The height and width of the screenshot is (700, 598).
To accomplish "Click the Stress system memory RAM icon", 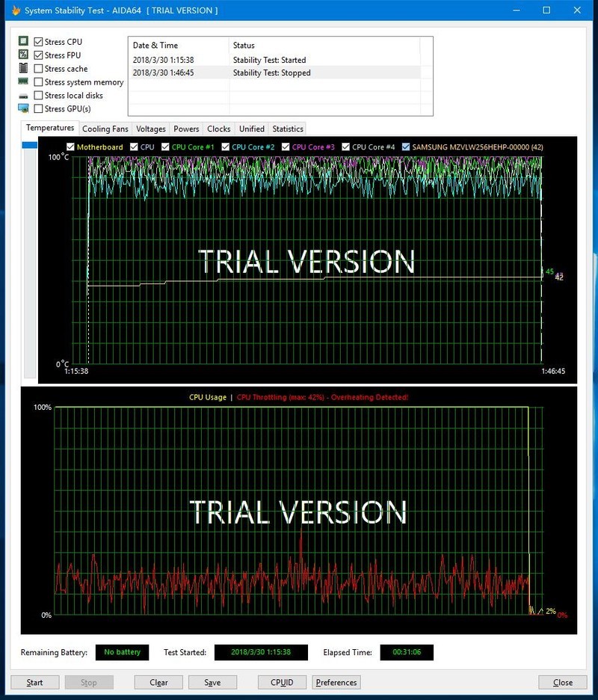I will click(x=22, y=82).
